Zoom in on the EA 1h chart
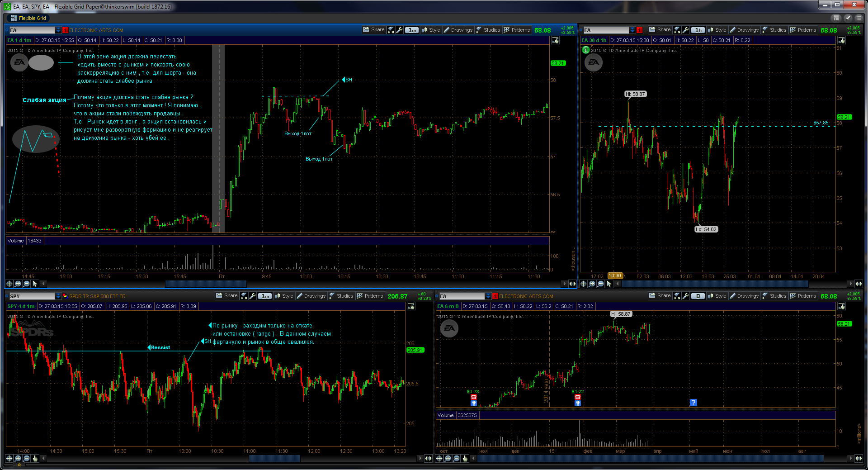 [592, 284]
